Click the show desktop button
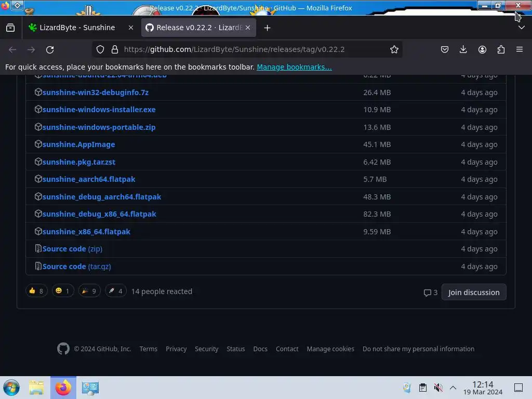The height and width of the screenshot is (399, 532). pos(518,388)
